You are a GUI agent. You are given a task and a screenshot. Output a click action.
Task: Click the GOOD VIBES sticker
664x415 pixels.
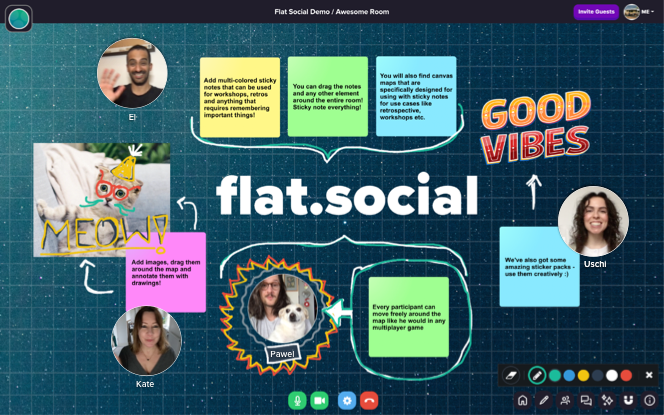click(x=536, y=128)
